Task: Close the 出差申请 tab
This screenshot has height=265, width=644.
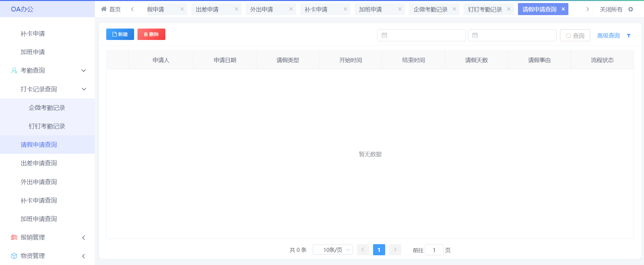Action: tap(236, 9)
